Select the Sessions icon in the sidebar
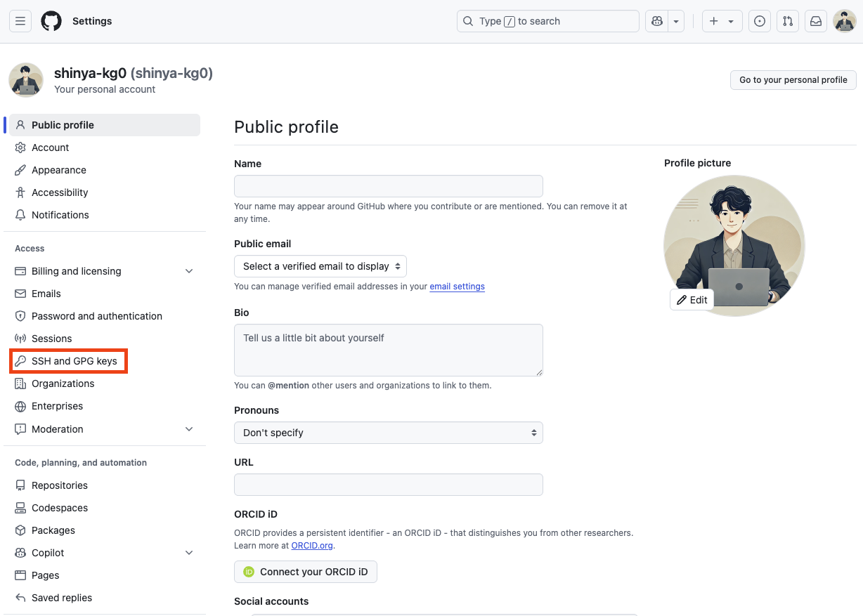Viewport: 863px width, 616px height. 20,339
